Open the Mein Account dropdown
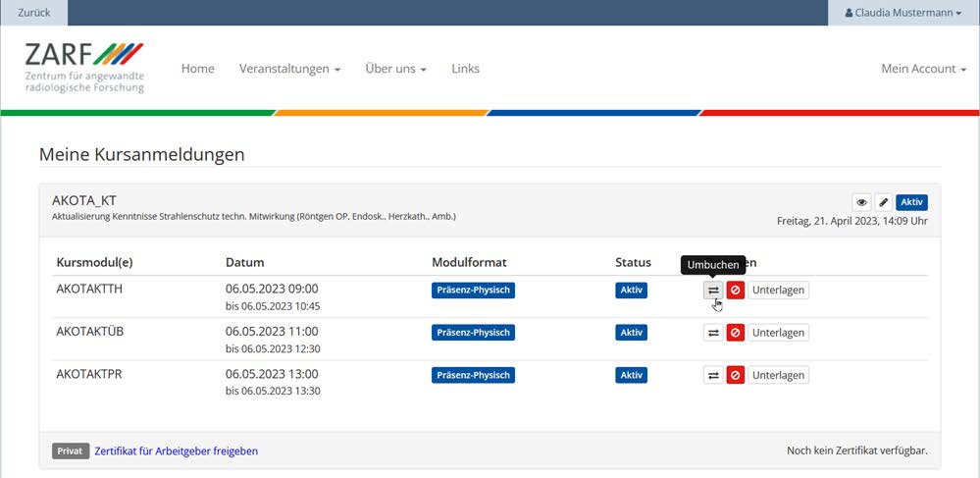980x478 pixels. 924,69
